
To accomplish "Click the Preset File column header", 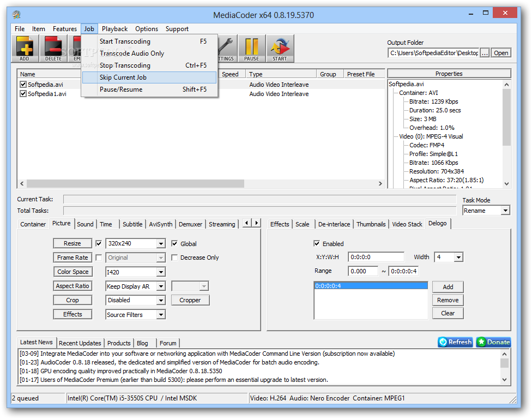I will 365,74.
